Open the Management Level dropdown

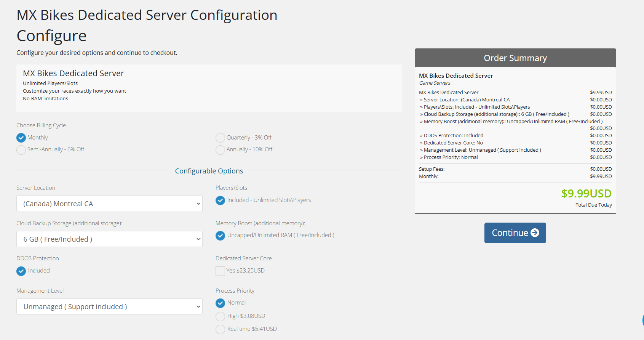[x=109, y=306]
